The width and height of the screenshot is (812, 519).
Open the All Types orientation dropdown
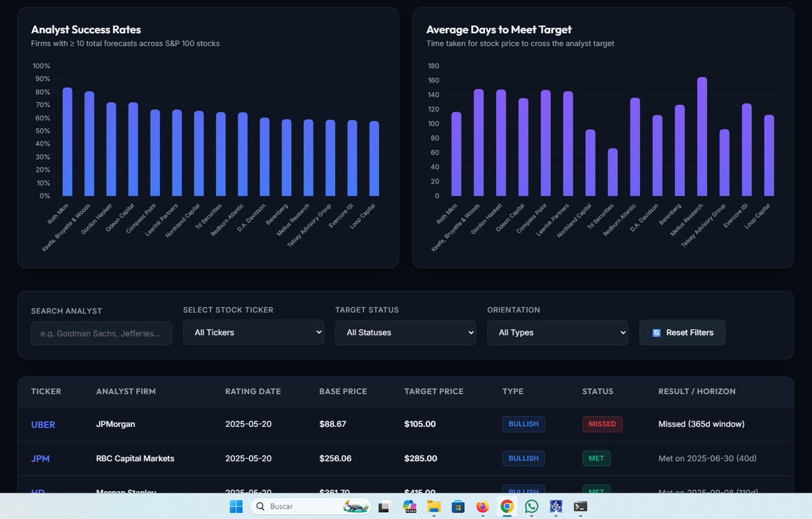(x=558, y=332)
